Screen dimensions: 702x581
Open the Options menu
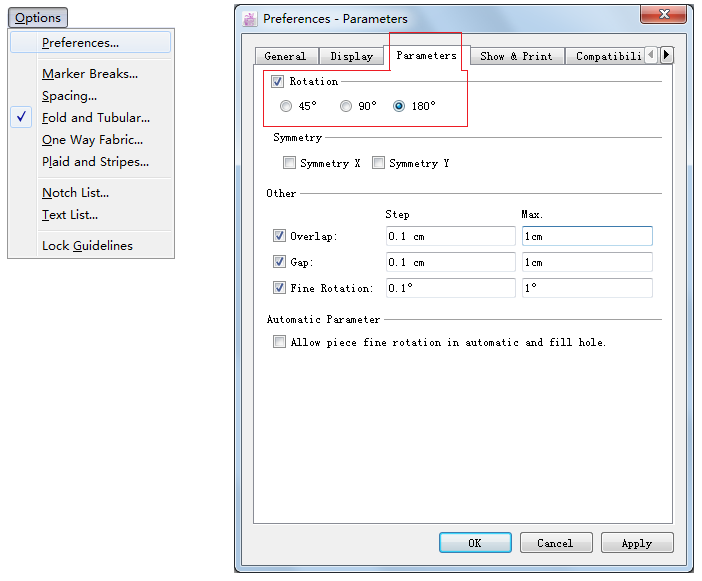pyautogui.click(x=38, y=18)
